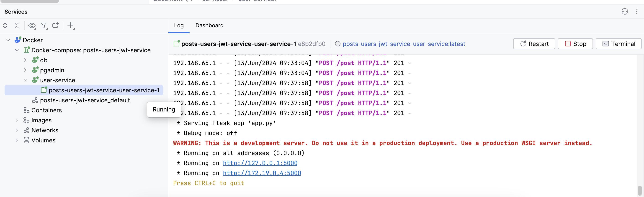
Task: Select the db tree row label
Action: coord(44,60)
